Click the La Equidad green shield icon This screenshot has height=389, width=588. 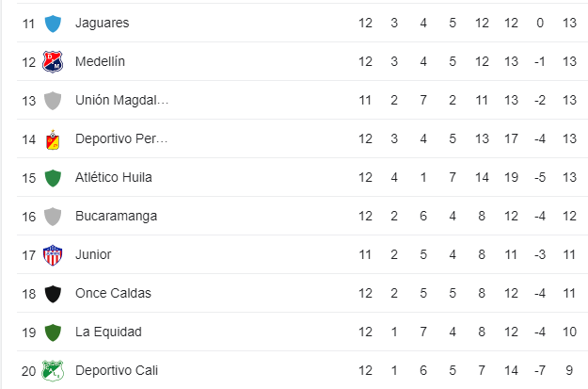click(53, 332)
